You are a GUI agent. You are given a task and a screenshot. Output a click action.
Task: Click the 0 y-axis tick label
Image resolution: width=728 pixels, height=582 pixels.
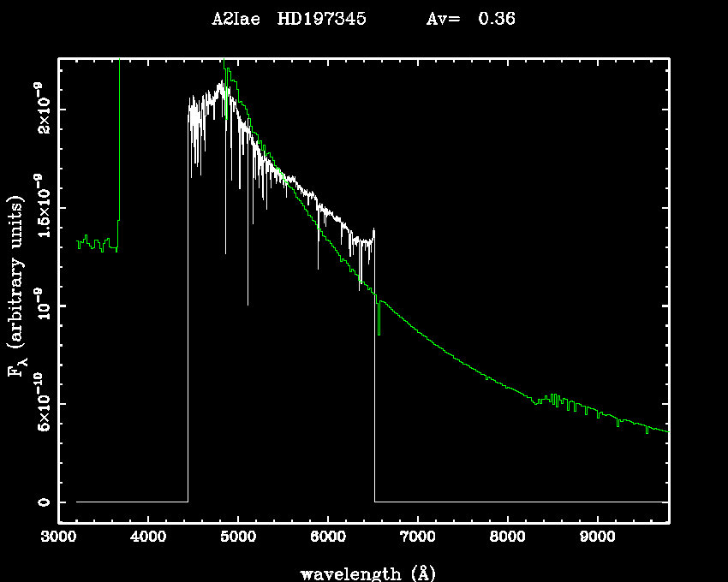(x=42, y=502)
